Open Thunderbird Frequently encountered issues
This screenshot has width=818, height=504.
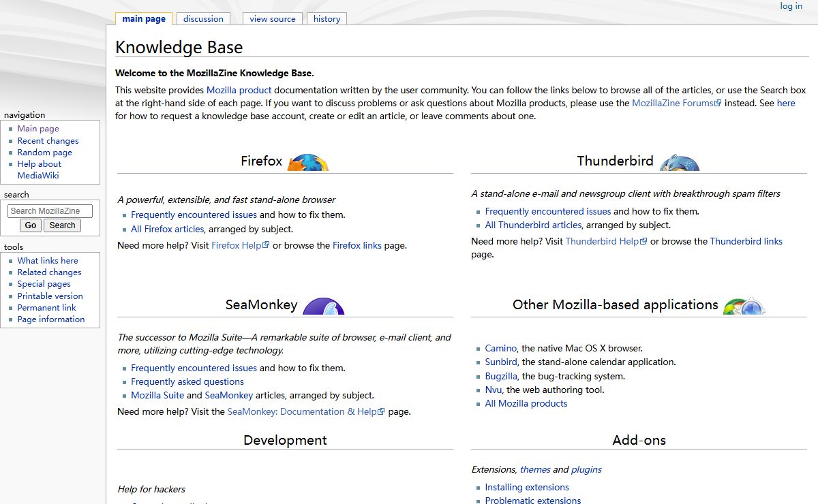(x=548, y=212)
